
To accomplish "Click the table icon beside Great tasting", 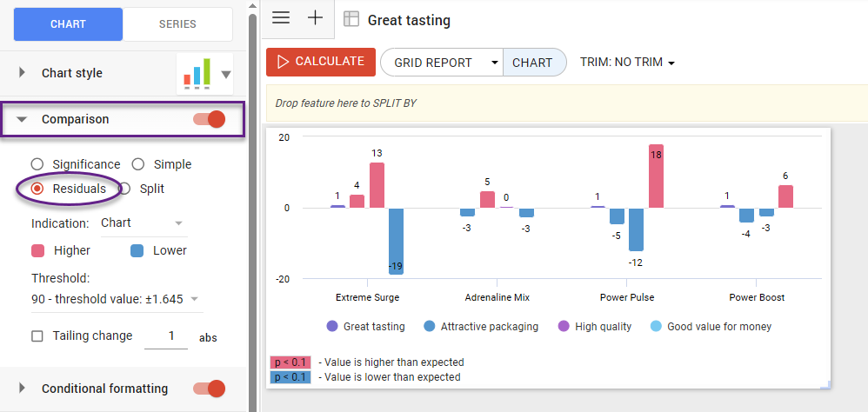I will (x=351, y=19).
